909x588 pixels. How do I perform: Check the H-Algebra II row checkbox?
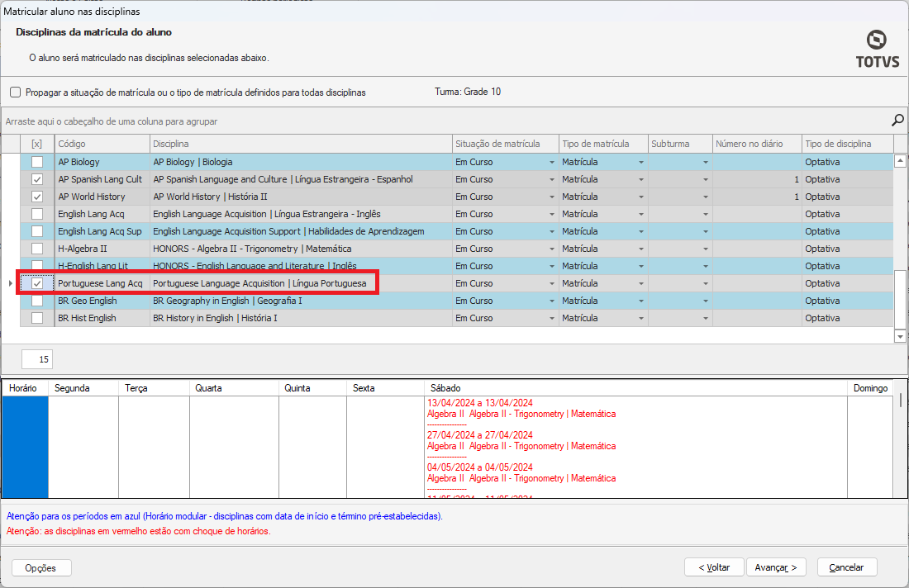[x=37, y=249]
